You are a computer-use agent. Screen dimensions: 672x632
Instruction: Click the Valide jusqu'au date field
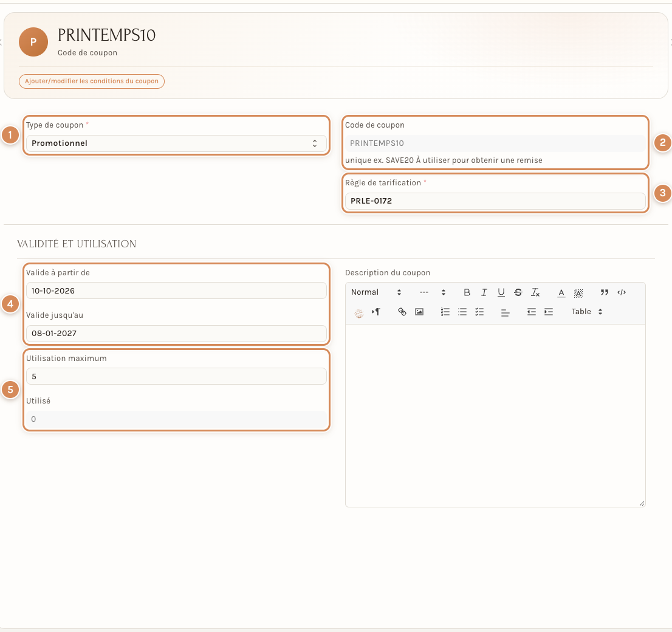click(x=176, y=334)
